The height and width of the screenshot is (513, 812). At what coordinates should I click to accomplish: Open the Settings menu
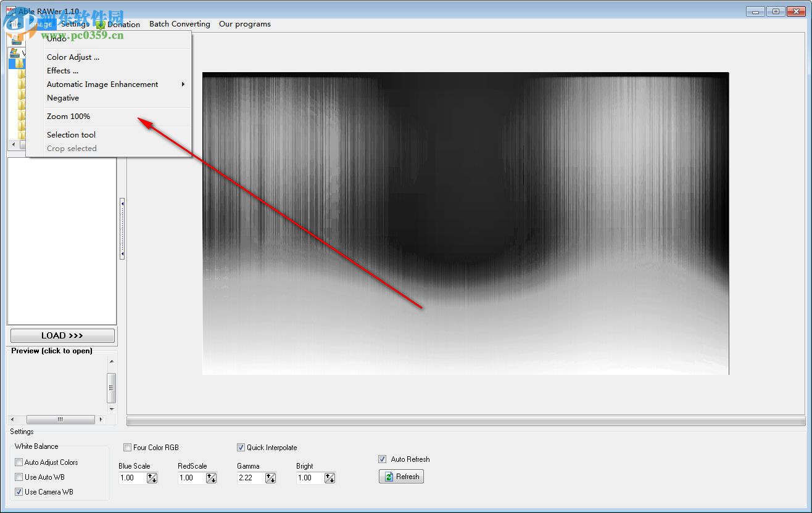point(75,24)
